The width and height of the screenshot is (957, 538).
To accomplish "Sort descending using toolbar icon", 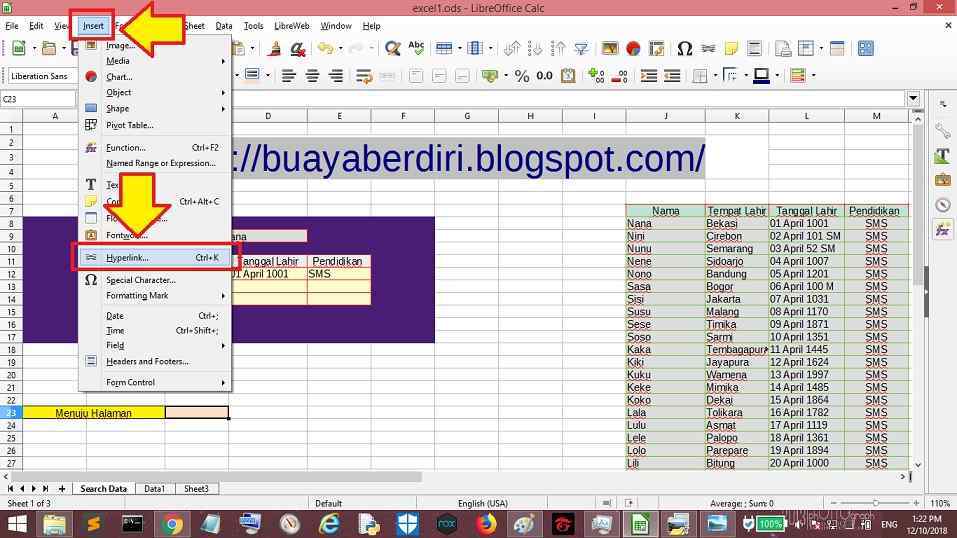I will point(558,48).
